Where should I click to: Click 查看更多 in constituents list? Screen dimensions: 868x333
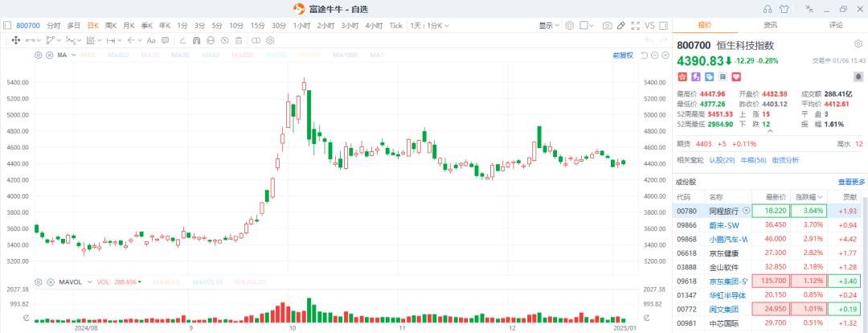pyautogui.click(x=851, y=182)
